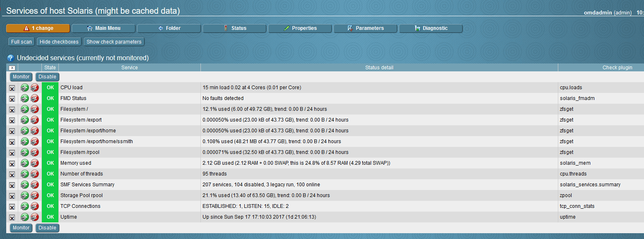Viewport: 644px width, 239px height.
Task: Click the solaris_fmadm plugin text
Action: coord(578,98)
